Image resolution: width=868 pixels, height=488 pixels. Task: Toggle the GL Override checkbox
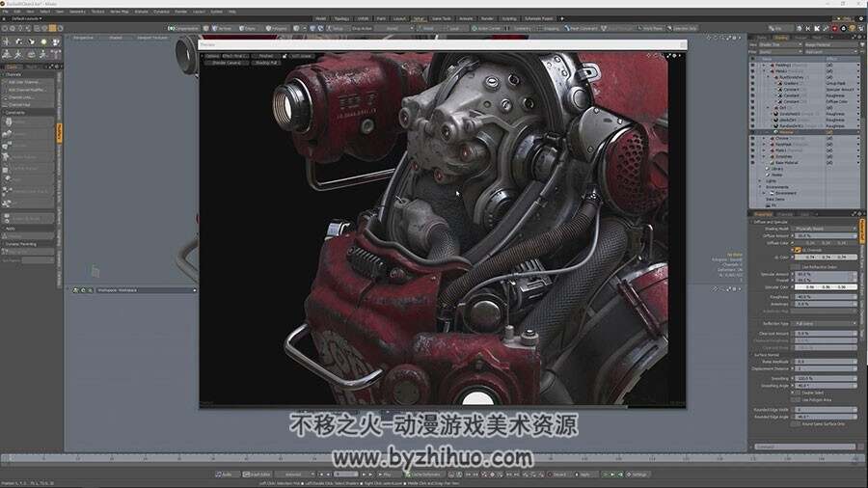pyautogui.click(x=798, y=250)
